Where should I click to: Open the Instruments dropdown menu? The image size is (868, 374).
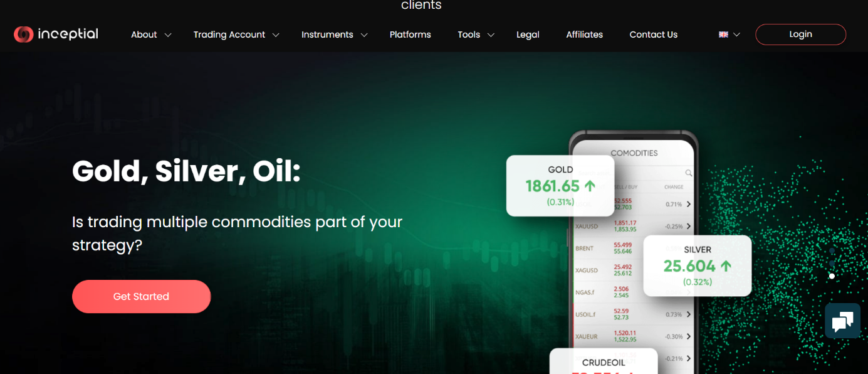coord(334,35)
